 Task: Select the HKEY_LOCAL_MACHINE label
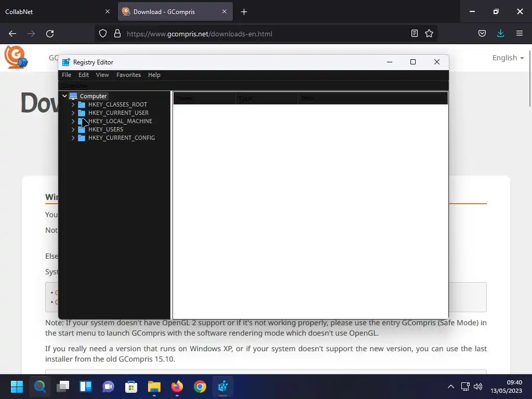(120, 121)
